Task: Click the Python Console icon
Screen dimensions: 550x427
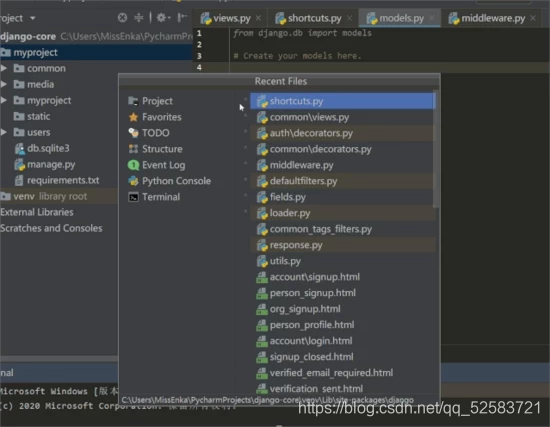Action: click(x=133, y=181)
